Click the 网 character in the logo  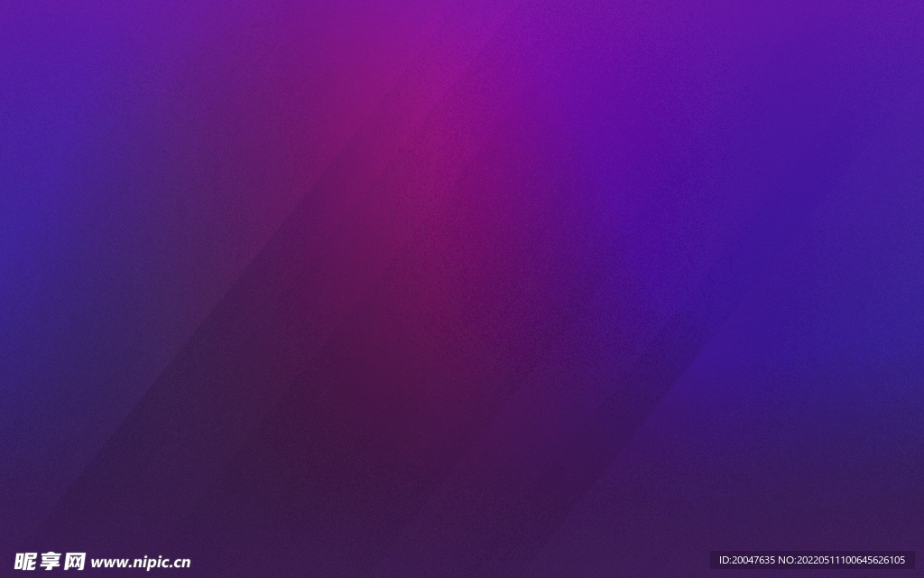pyautogui.click(x=75, y=562)
